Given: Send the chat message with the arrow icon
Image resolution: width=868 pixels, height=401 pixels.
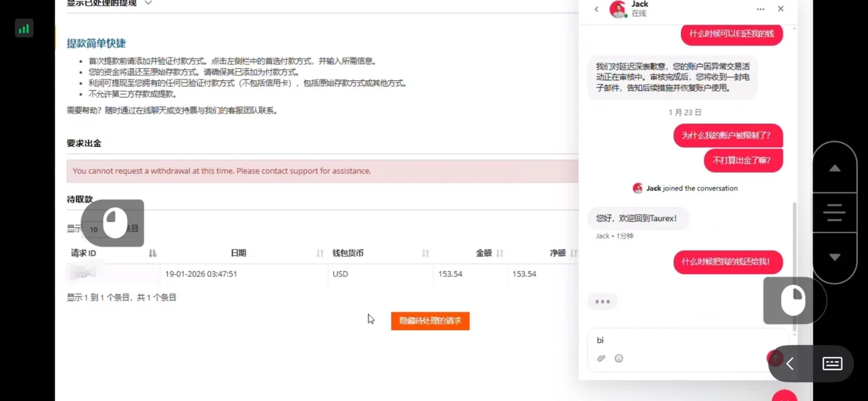Looking at the screenshot, I should pyautogui.click(x=774, y=359).
